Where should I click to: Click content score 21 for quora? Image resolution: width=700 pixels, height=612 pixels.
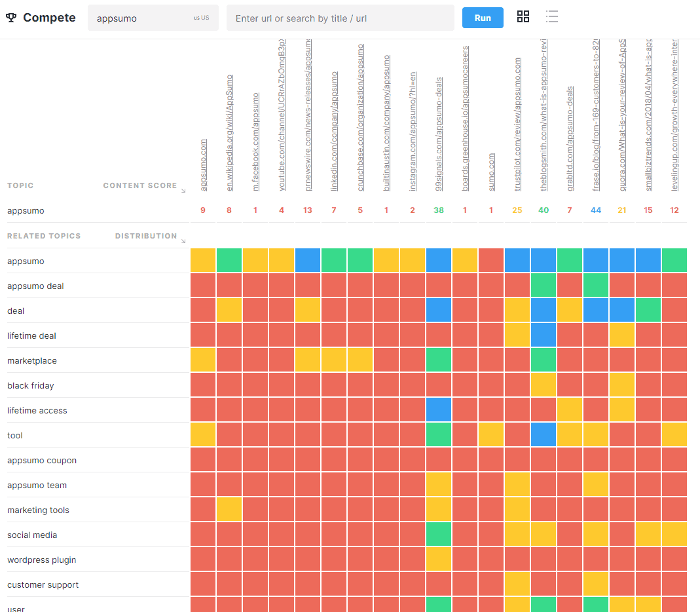tap(622, 210)
